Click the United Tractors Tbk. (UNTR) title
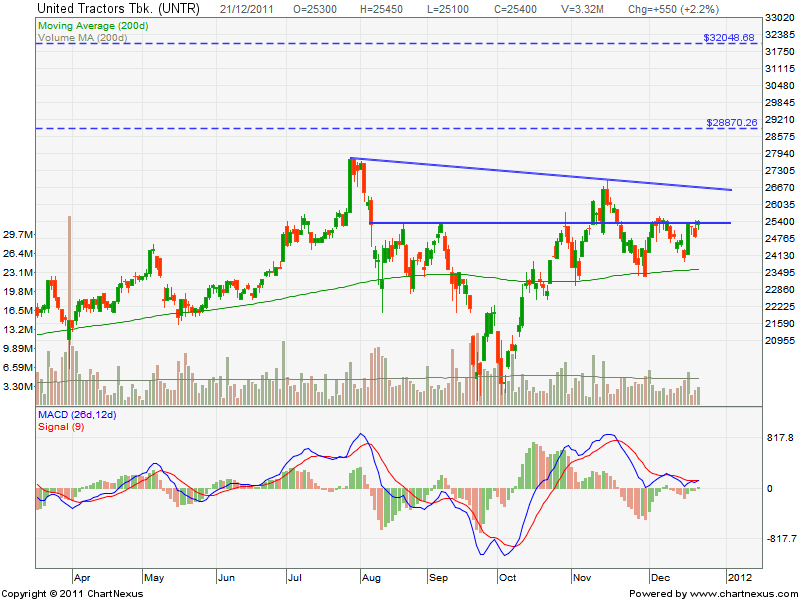Image resolution: width=800 pixels, height=600 pixels. [x=119, y=9]
